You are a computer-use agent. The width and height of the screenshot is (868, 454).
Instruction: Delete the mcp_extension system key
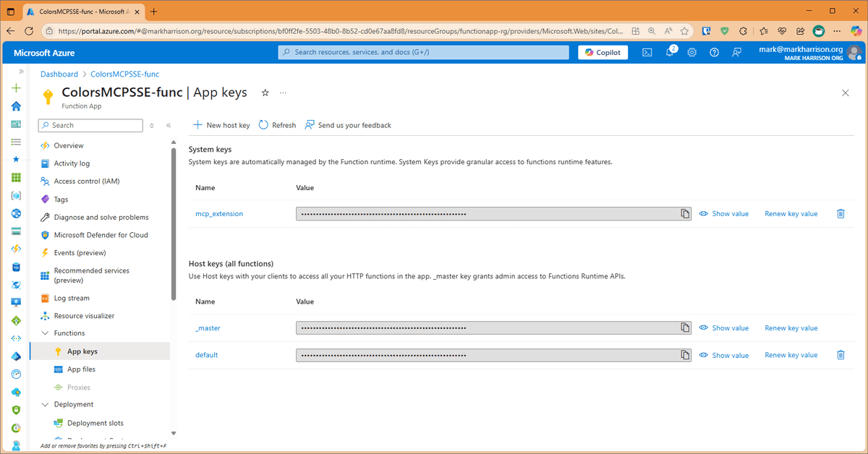click(x=841, y=213)
